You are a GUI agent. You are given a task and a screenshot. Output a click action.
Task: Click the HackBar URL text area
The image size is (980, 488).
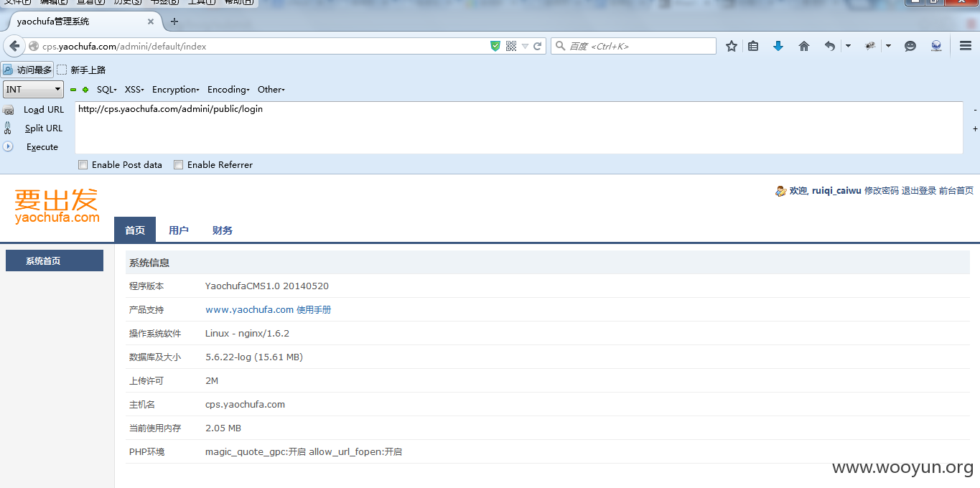coord(518,128)
